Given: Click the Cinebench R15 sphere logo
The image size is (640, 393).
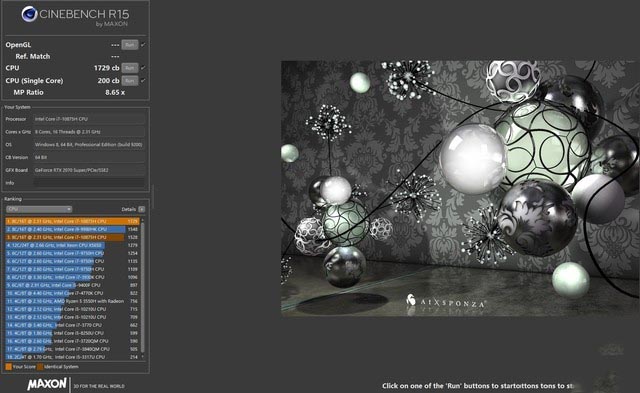Looking at the screenshot, I should [29, 15].
